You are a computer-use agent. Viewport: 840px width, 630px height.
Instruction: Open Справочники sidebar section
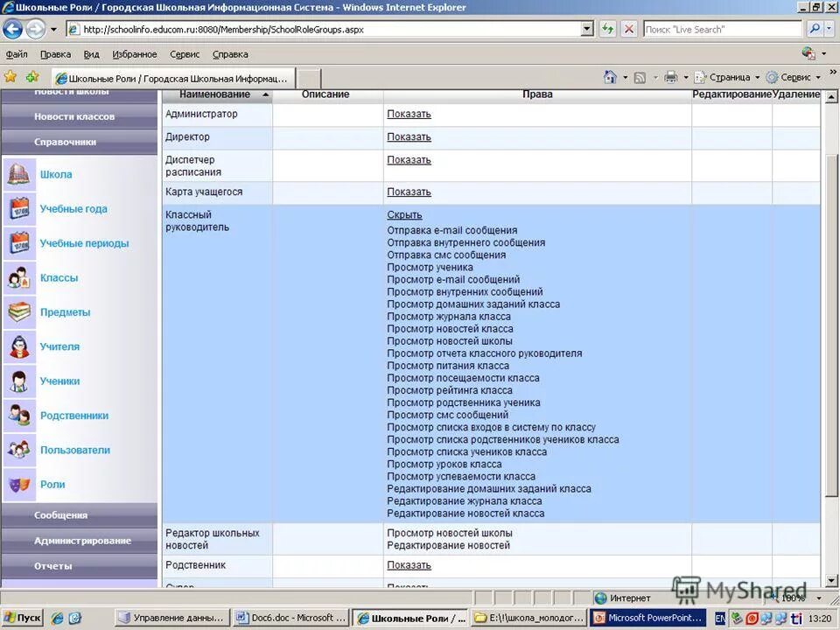click(80, 142)
